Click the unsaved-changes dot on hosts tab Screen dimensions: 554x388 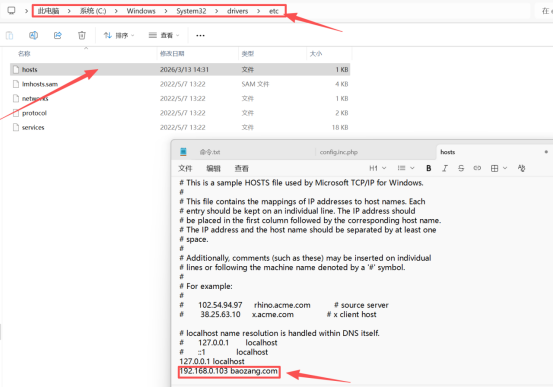click(x=546, y=152)
